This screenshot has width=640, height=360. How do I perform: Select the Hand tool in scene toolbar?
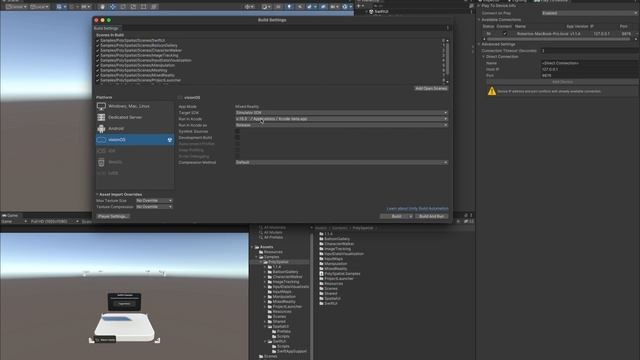(x=102, y=7)
